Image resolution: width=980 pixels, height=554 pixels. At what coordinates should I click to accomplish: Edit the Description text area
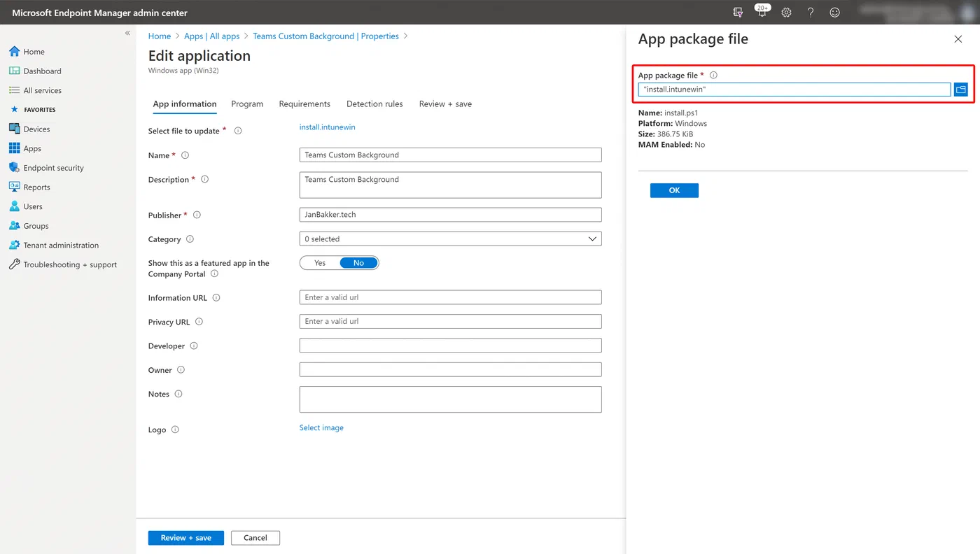tap(450, 185)
